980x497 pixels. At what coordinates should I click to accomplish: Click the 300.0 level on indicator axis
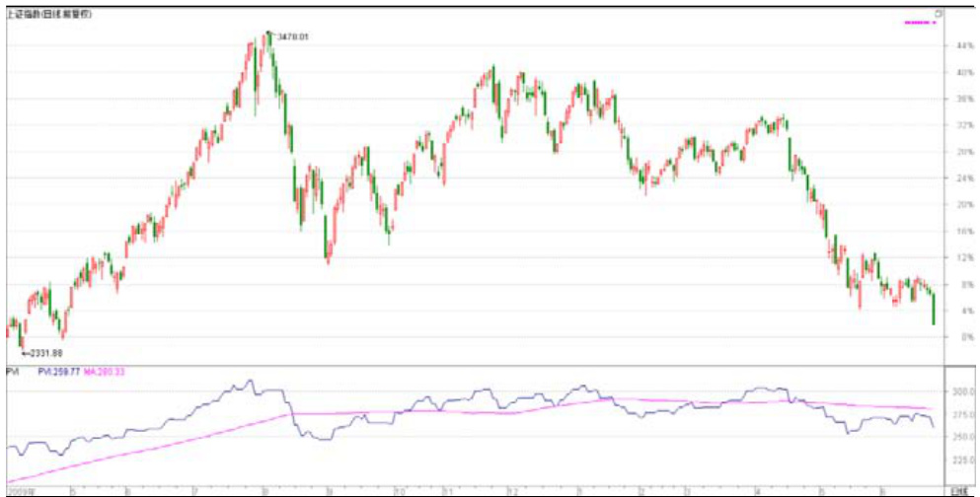(959, 391)
